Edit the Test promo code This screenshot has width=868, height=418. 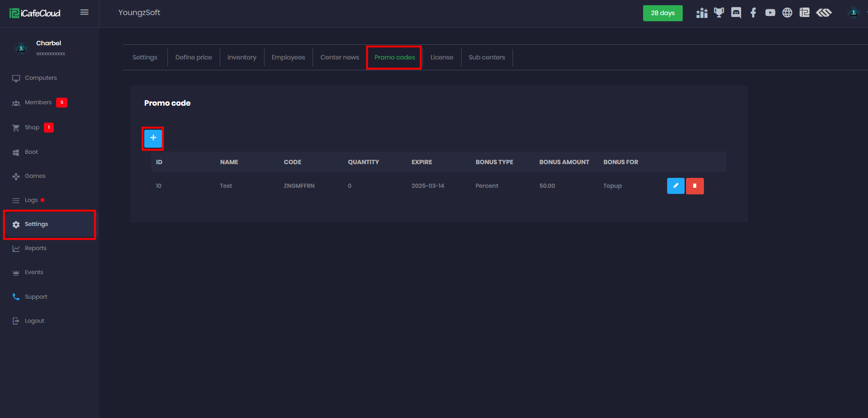[x=675, y=186]
